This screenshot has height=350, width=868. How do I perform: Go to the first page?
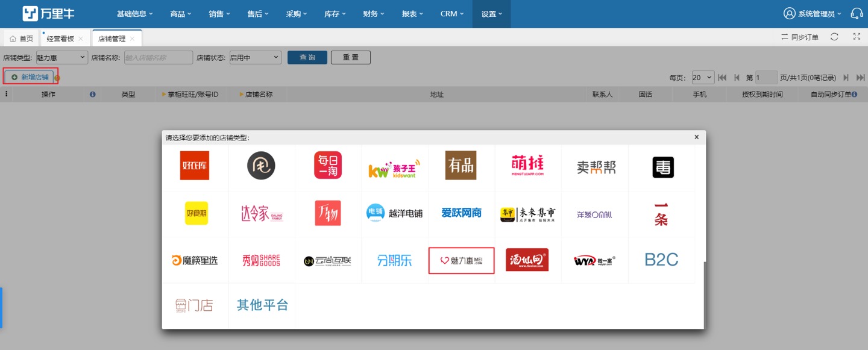pos(722,77)
